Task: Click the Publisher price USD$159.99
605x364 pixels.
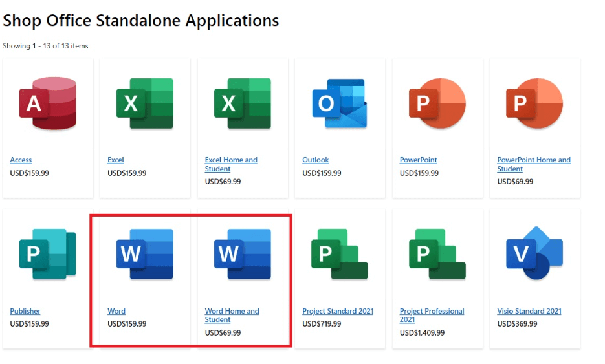Action: tap(29, 324)
